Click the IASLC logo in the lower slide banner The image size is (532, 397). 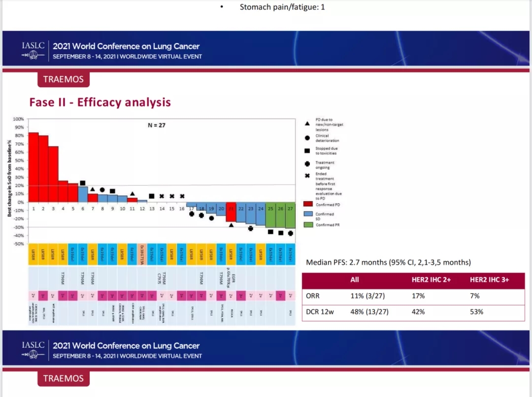pos(33,350)
